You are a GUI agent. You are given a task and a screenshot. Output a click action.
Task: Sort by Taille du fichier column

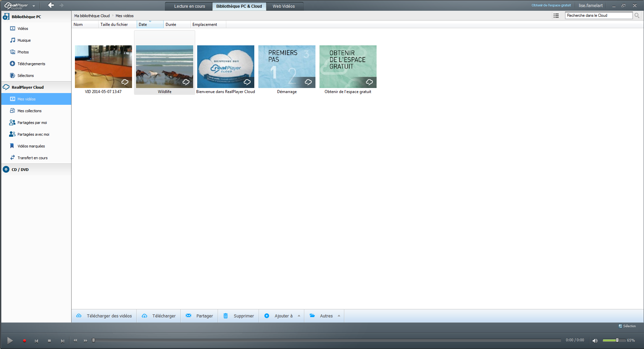click(117, 25)
